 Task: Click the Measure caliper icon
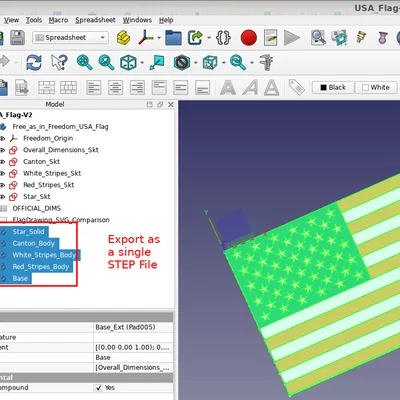pyautogui.click(x=266, y=62)
